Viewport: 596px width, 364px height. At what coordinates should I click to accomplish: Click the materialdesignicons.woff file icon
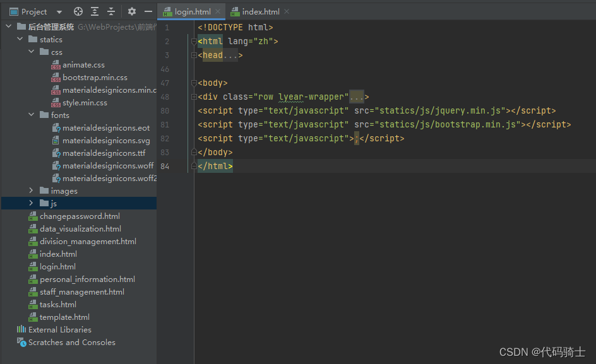[x=56, y=166]
